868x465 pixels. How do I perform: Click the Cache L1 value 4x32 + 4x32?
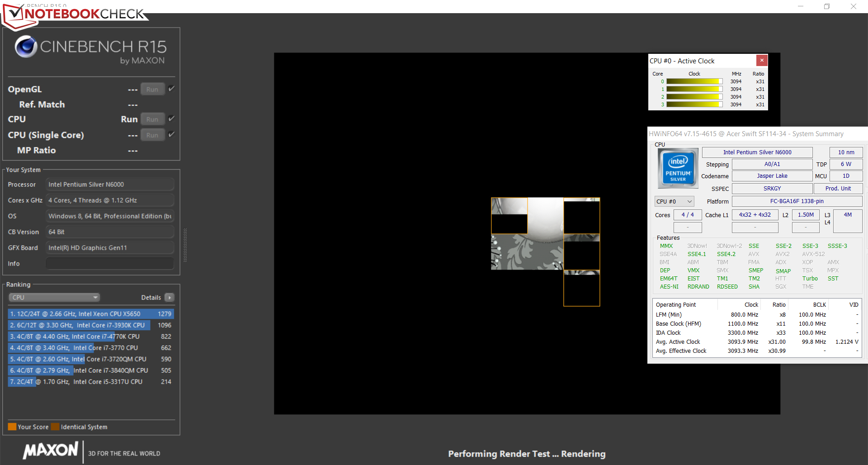click(x=755, y=215)
